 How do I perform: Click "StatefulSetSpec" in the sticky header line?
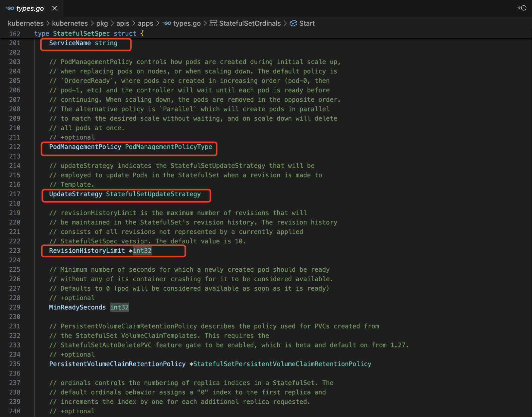tap(81, 34)
